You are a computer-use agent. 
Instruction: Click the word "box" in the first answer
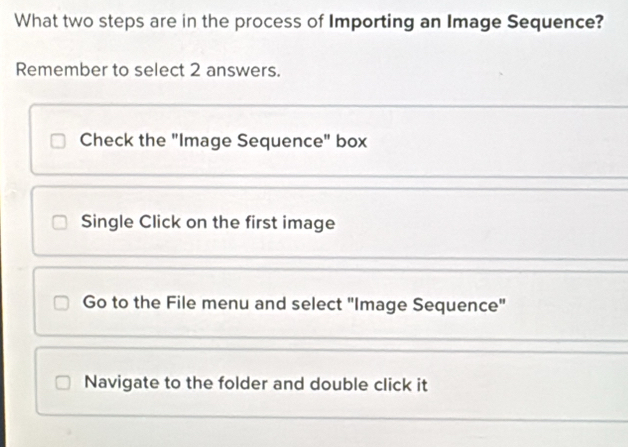(351, 141)
